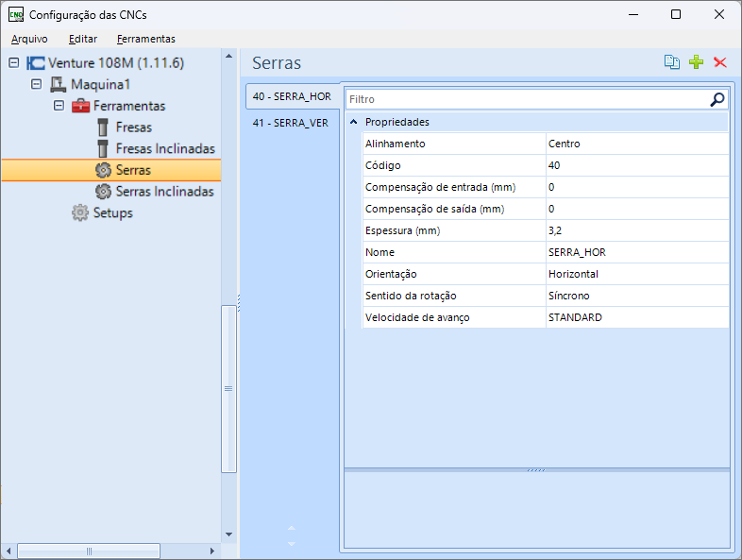
Task: Click the red toolbox Ferramentas icon
Action: coord(81,106)
